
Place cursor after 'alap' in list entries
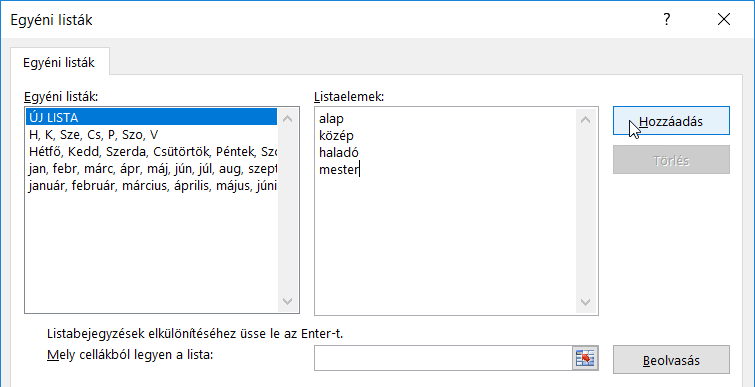coord(345,118)
